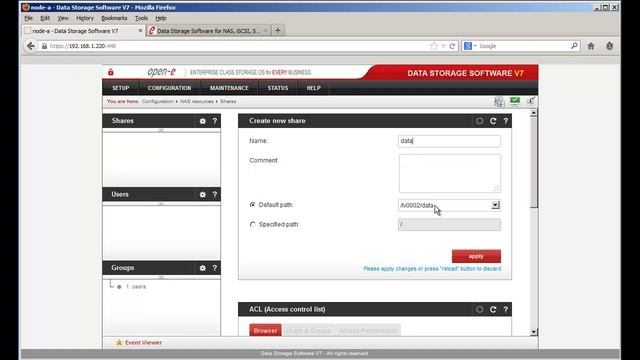Click page scrollbar down arrow

tap(533, 332)
